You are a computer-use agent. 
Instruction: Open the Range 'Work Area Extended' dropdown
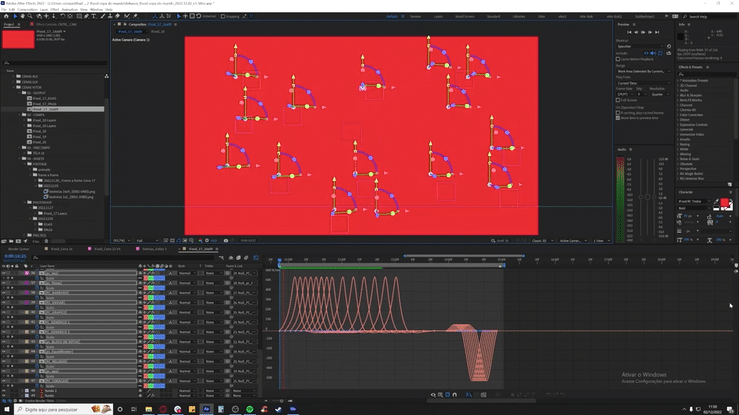point(644,71)
